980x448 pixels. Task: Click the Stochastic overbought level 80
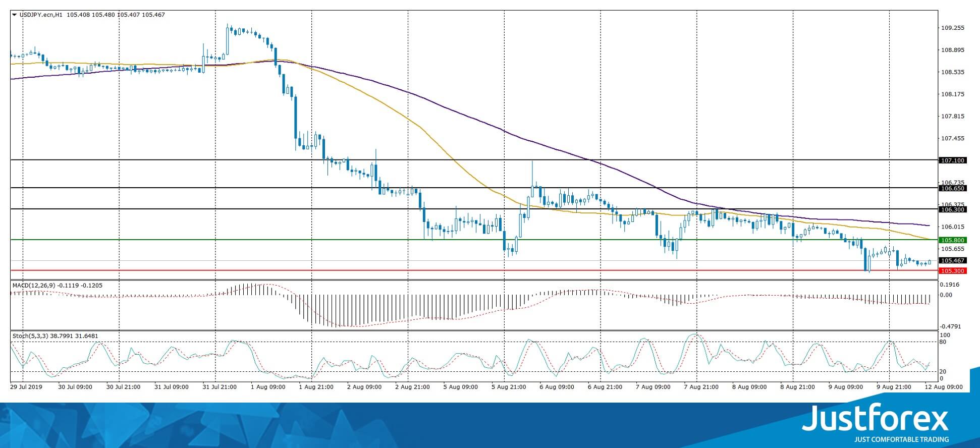click(x=944, y=342)
